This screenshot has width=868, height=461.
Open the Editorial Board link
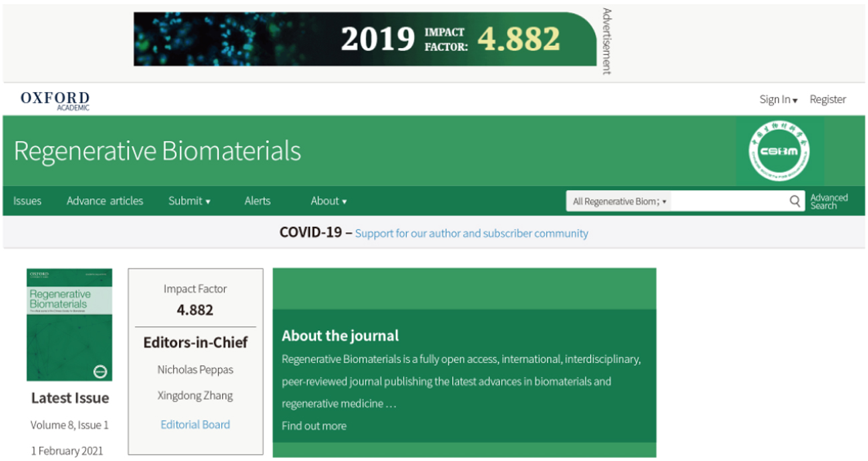pyautogui.click(x=195, y=424)
